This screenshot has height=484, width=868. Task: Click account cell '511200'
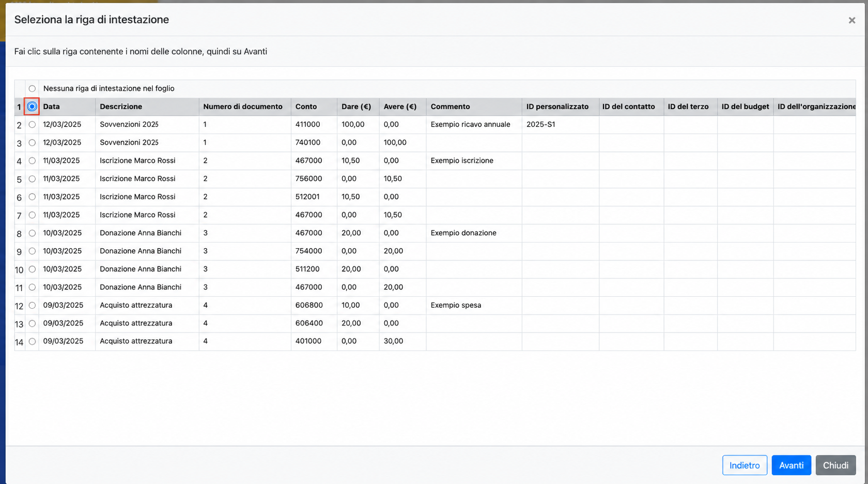pyautogui.click(x=314, y=269)
